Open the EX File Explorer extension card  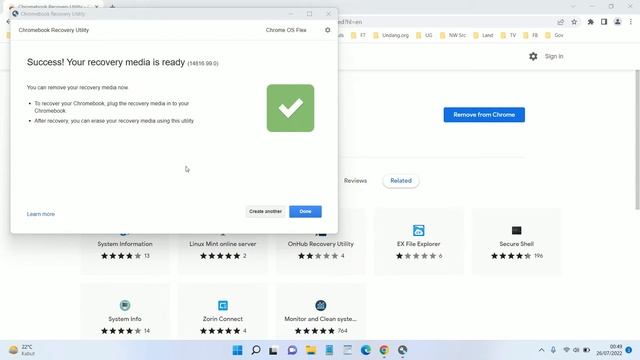point(418,241)
